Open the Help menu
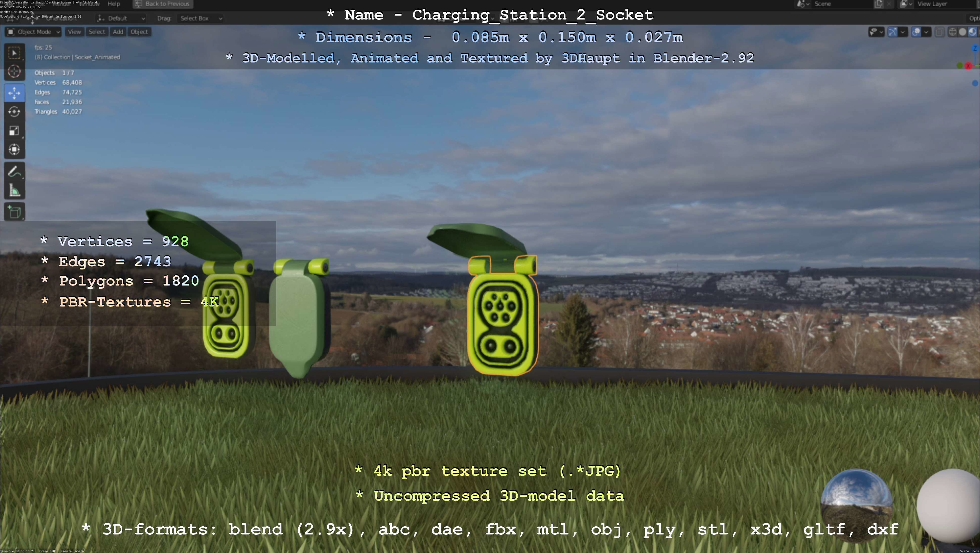Screen dimensions: 980x553 [114, 4]
